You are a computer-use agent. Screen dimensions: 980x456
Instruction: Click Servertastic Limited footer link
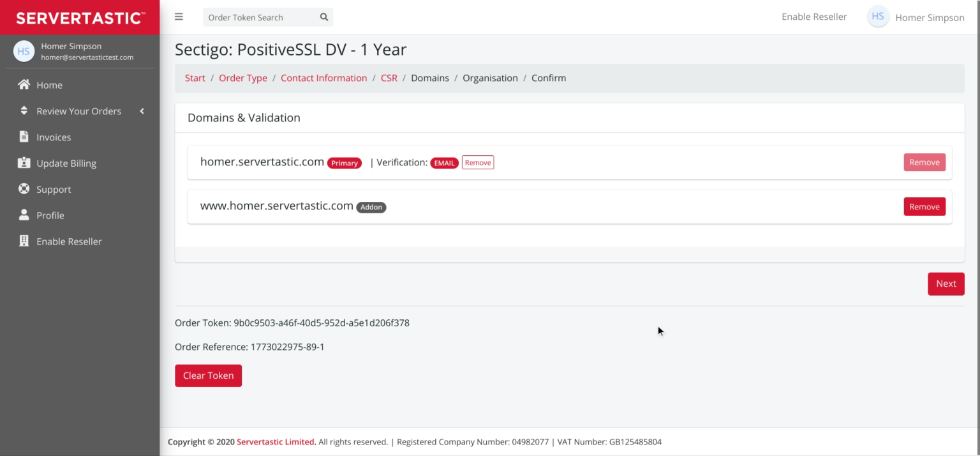[276, 442]
